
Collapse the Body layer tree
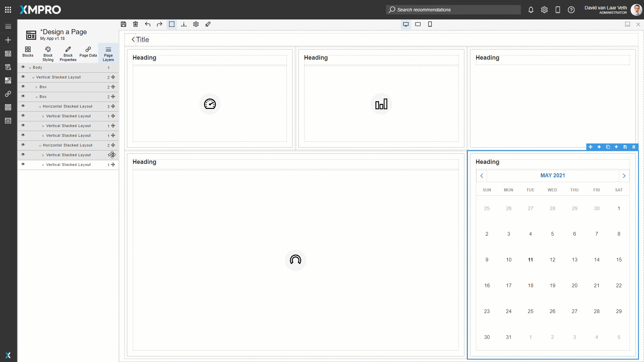click(x=30, y=68)
